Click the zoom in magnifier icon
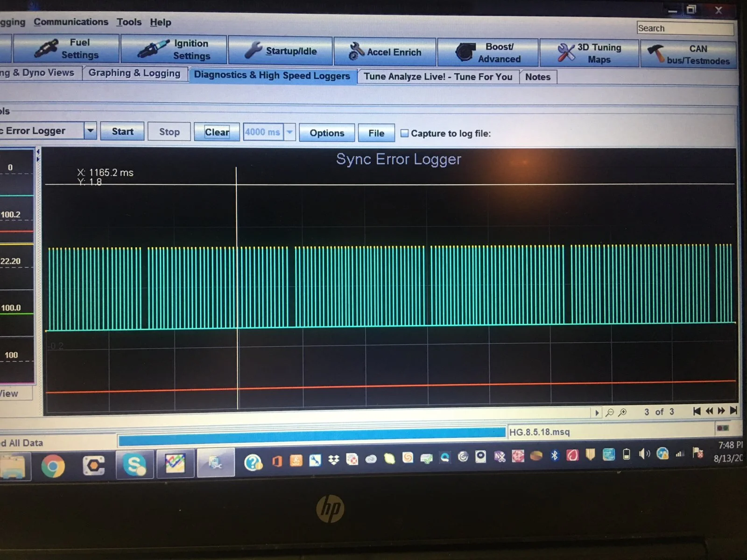 pos(622,413)
